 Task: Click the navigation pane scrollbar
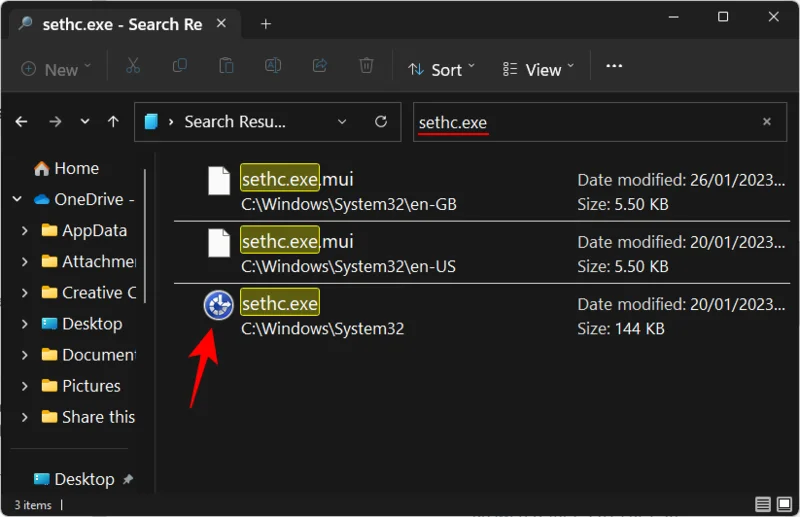145,236
